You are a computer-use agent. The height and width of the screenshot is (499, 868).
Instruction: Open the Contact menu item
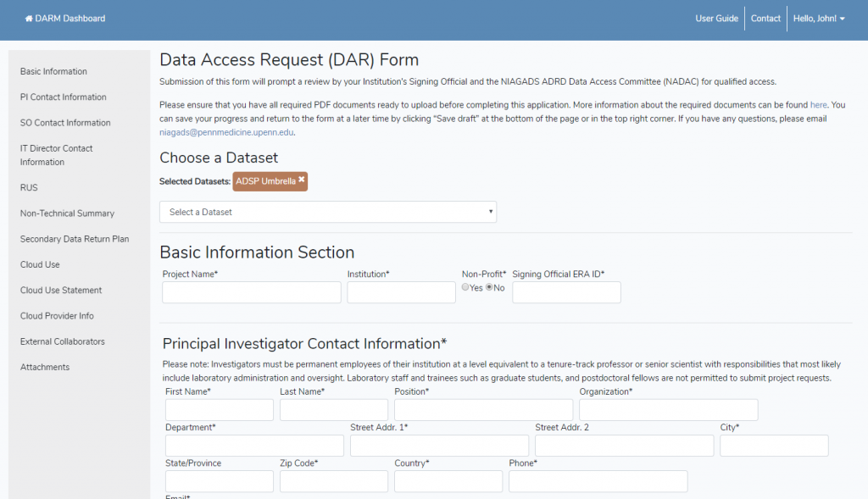[x=765, y=19]
